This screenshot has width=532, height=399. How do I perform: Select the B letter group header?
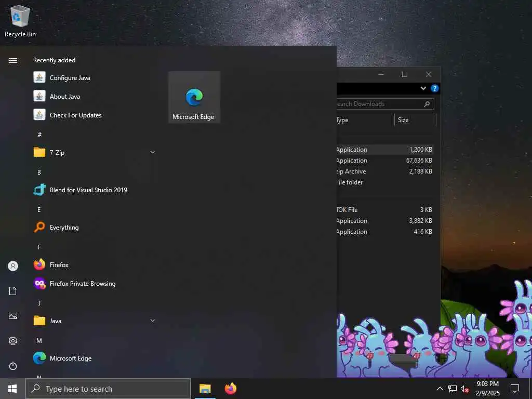coord(39,172)
